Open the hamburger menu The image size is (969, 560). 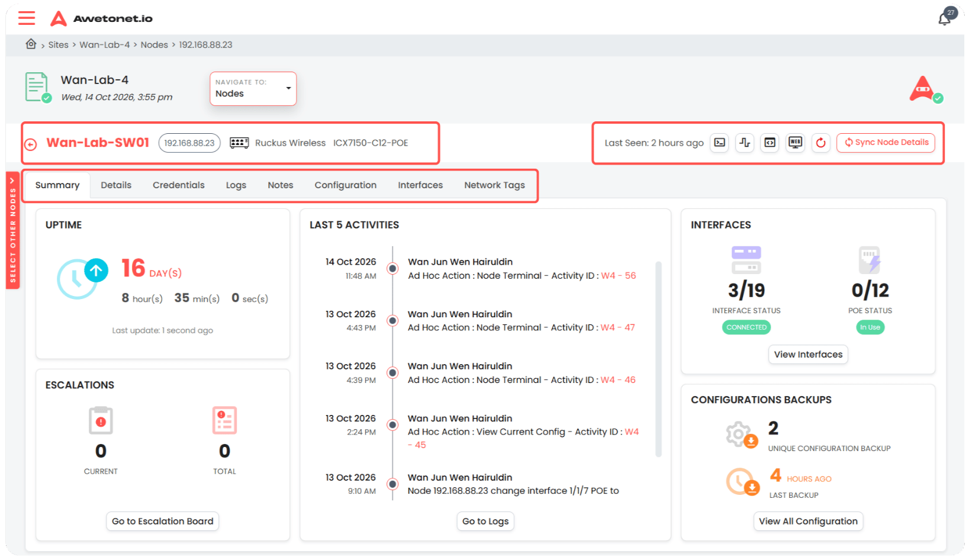coord(27,18)
